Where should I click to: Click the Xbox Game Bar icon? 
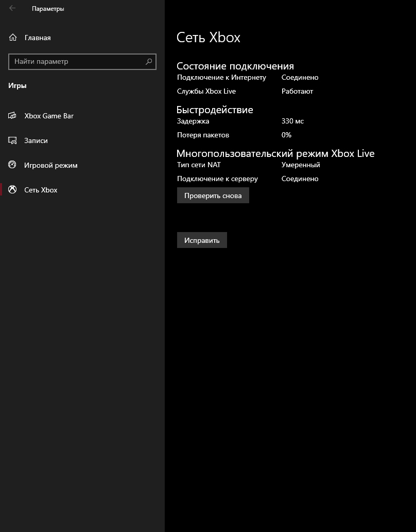(12, 116)
